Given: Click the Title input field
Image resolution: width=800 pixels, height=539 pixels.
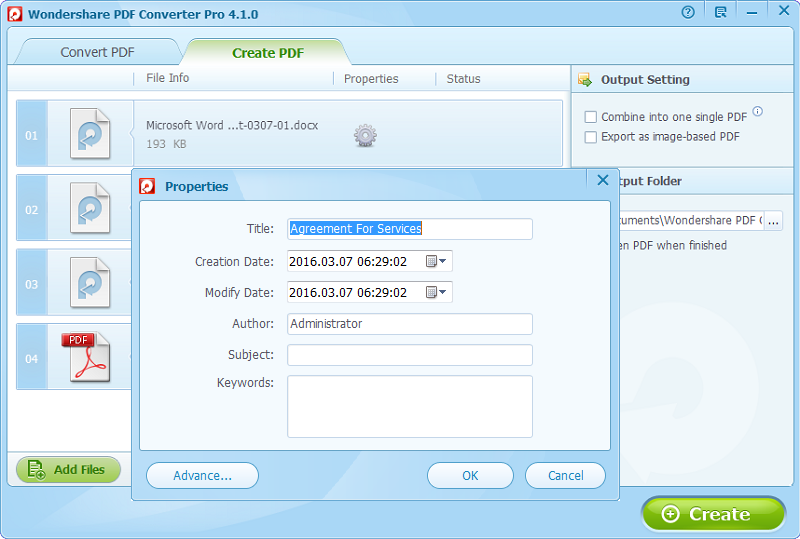Looking at the screenshot, I should click(410, 229).
